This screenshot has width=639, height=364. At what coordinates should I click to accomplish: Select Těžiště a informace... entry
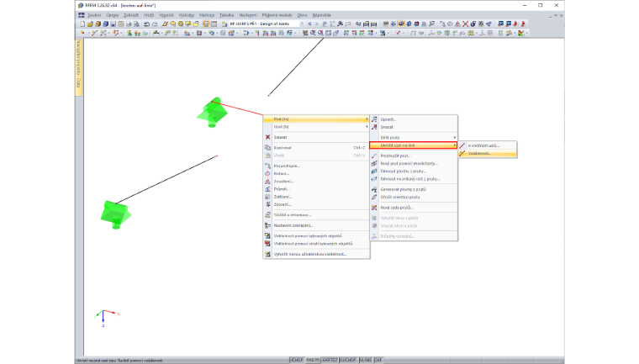point(316,215)
